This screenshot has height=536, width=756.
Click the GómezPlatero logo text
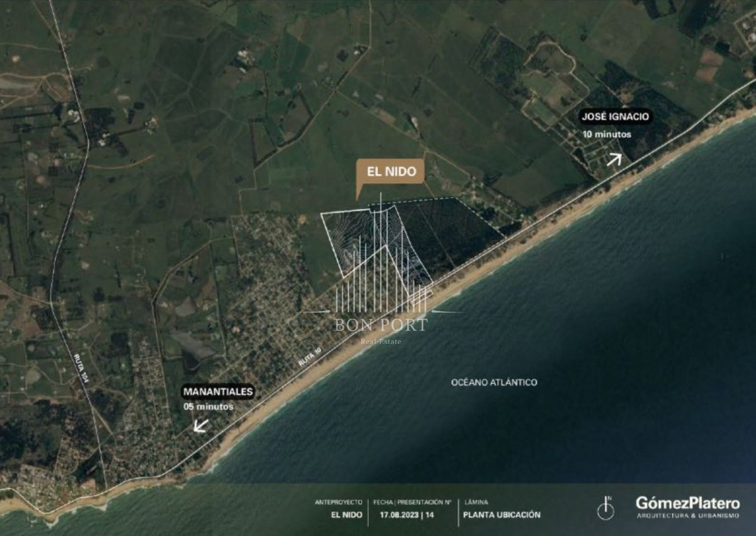click(x=687, y=503)
